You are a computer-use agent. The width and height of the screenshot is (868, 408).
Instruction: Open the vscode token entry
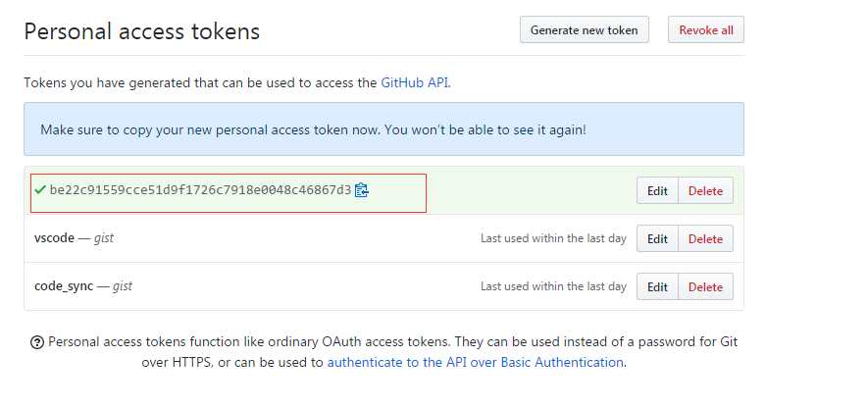pyautogui.click(x=54, y=238)
